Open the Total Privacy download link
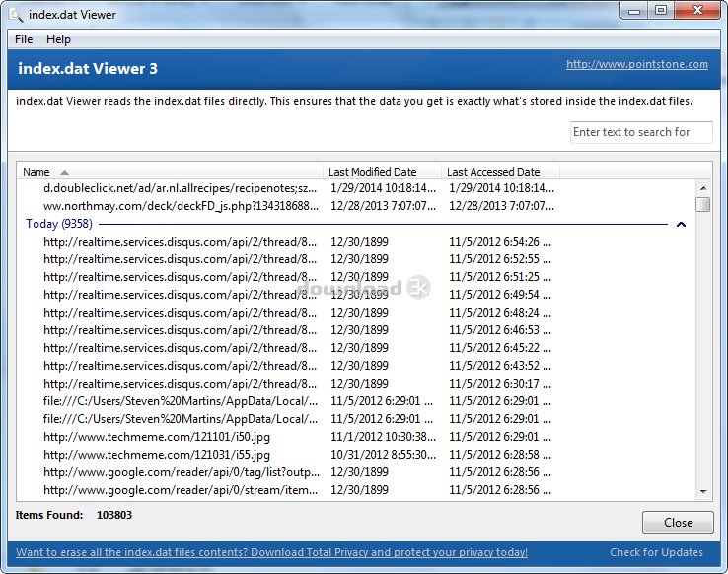728x574 pixels. tap(271, 552)
